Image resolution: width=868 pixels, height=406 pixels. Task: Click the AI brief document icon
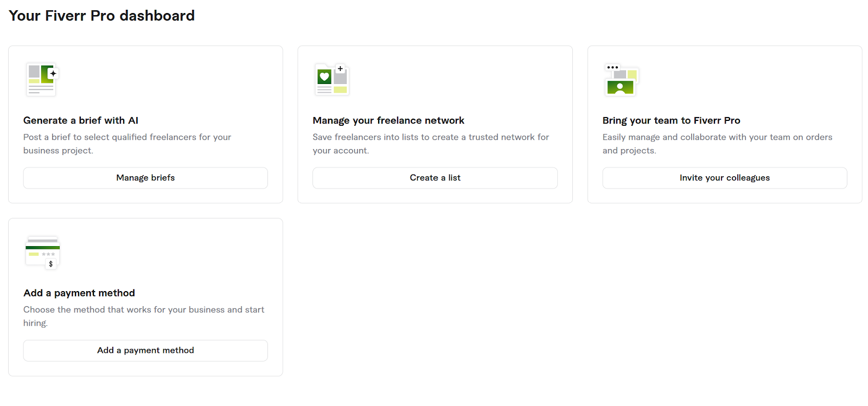[42, 80]
